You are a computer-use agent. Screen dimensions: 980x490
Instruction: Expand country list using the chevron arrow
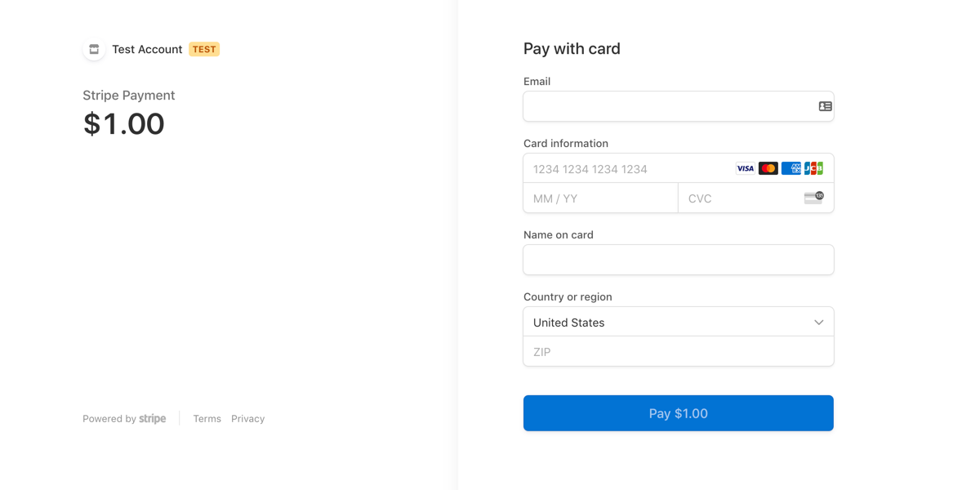(x=818, y=323)
